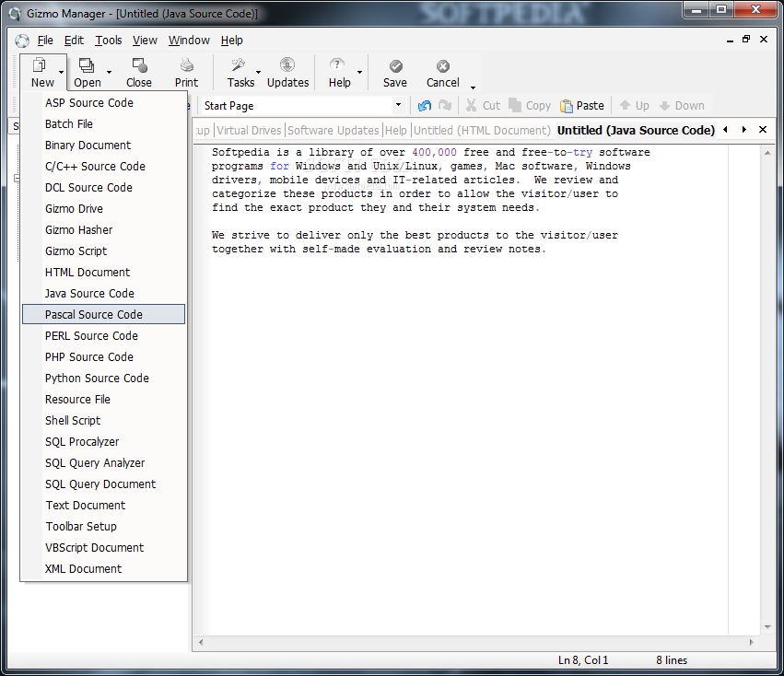Click the Help toolbar icon
Viewport: 784px width, 676px height.
pyautogui.click(x=337, y=65)
